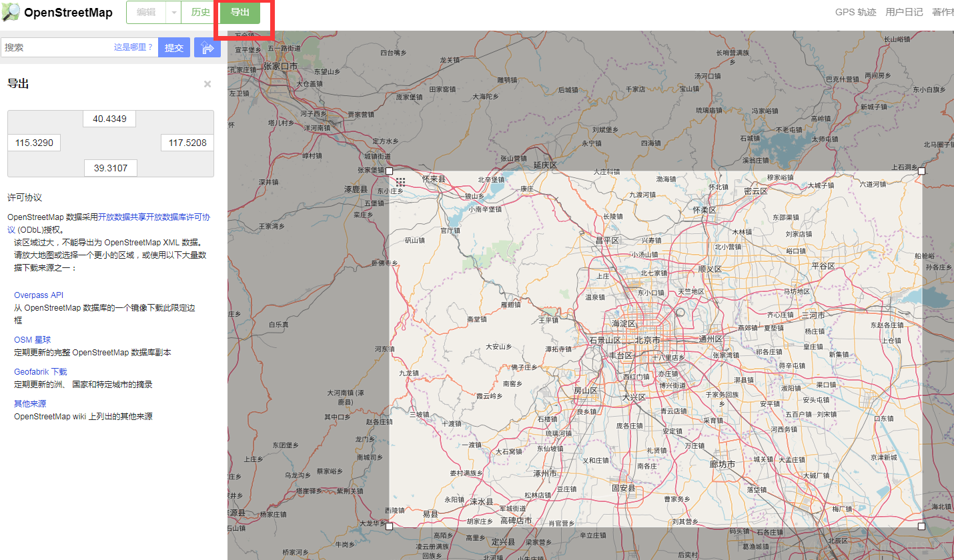Grab the top-right selection box corner handle
This screenshot has width=954, height=560.
tap(921, 171)
